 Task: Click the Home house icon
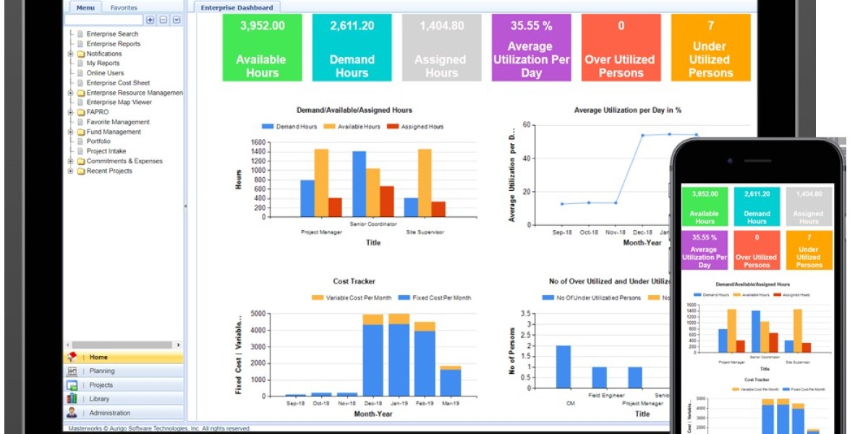[x=72, y=357]
